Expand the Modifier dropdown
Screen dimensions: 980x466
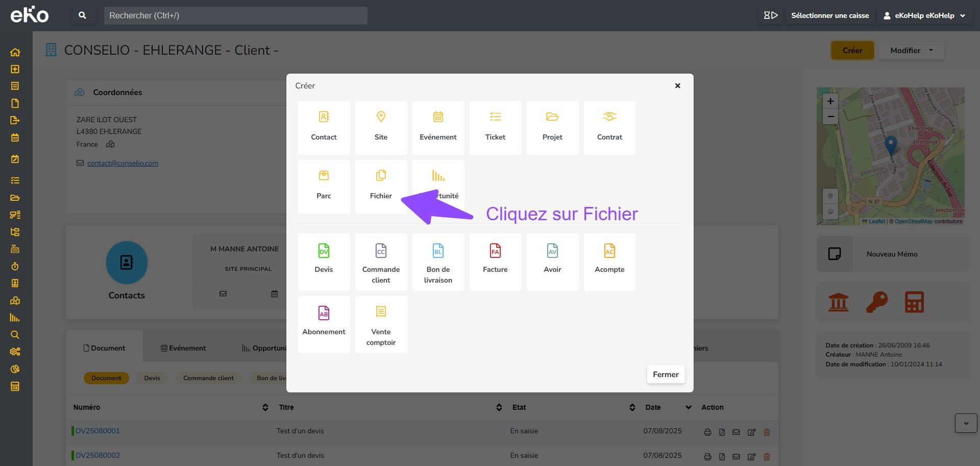pyautogui.click(x=911, y=51)
